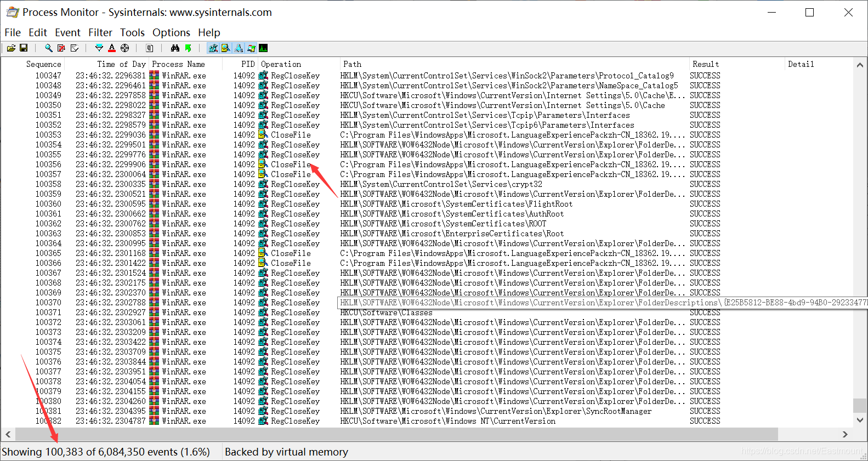The image size is (868, 461).
Task: Click the CloseFile icon in row 100353
Action: (x=263, y=135)
